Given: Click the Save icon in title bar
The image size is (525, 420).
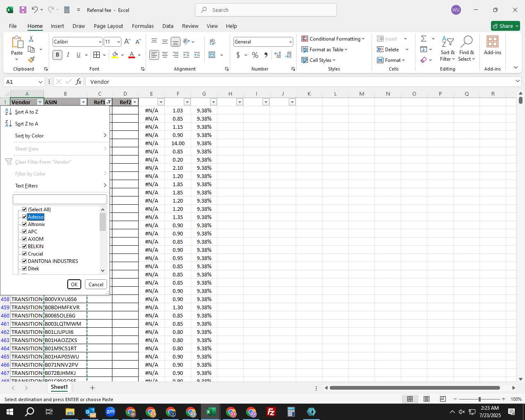Looking at the screenshot, I should click(23, 10).
